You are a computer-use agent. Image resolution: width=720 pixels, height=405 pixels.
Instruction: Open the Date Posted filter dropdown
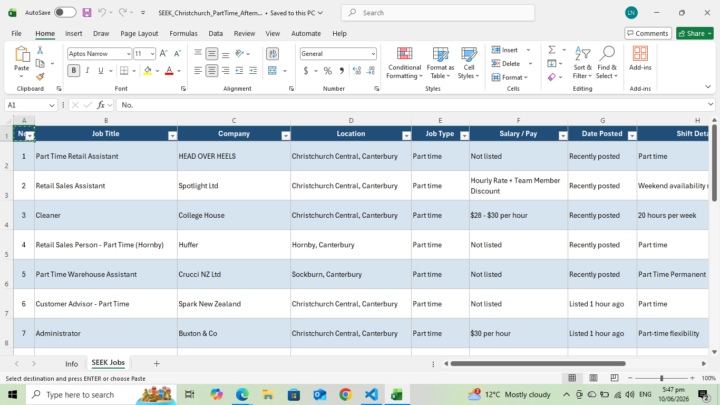(x=632, y=136)
